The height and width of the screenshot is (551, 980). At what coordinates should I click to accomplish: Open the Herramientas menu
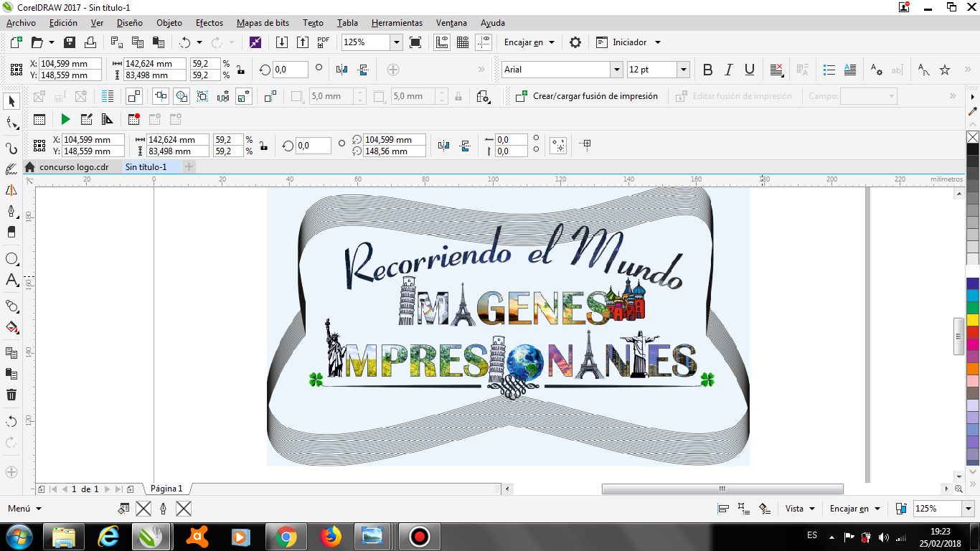pos(397,23)
